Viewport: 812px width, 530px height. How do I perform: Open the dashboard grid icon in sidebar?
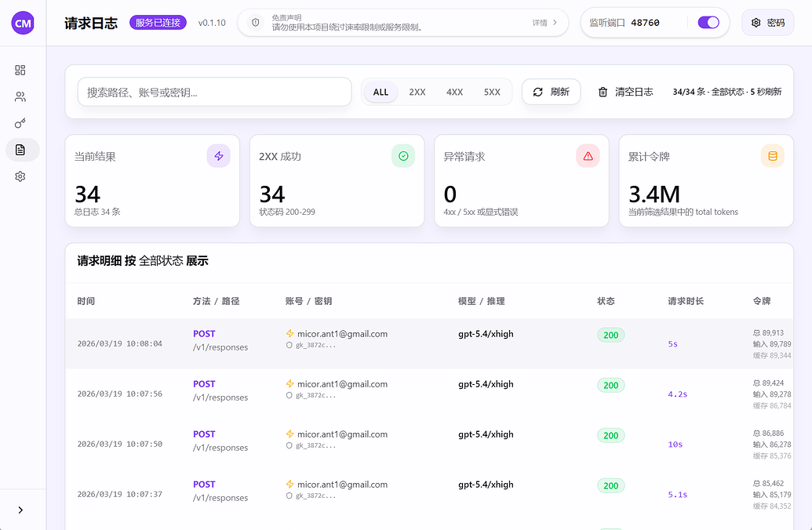20,70
